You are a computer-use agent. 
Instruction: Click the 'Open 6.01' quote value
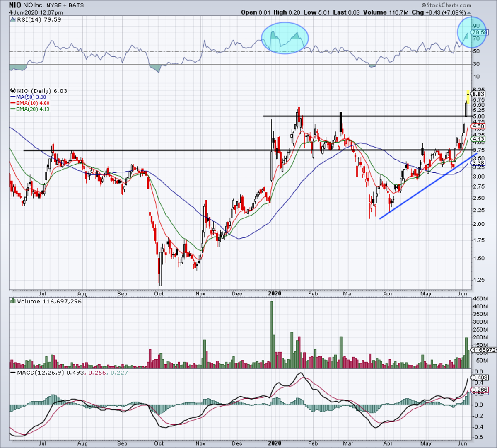[255, 12]
